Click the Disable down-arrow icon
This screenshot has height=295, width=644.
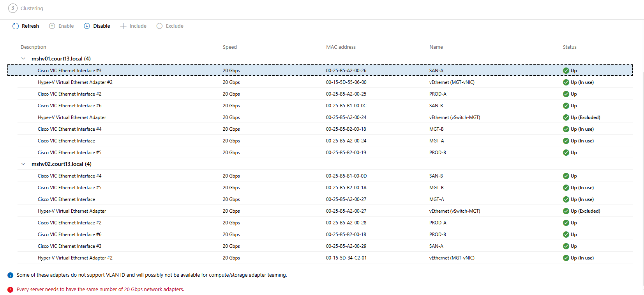[x=87, y=26]
